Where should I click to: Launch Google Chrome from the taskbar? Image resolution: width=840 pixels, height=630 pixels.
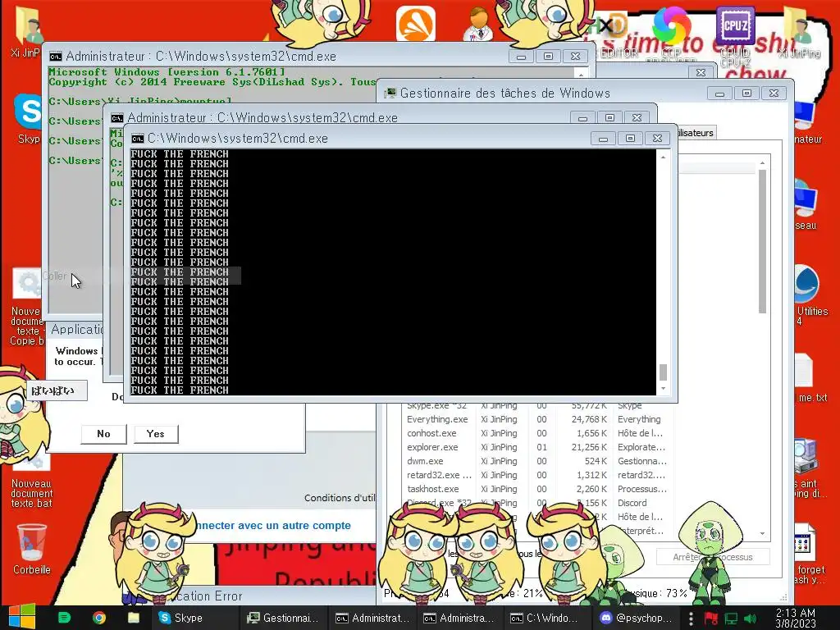click(98, 618)
